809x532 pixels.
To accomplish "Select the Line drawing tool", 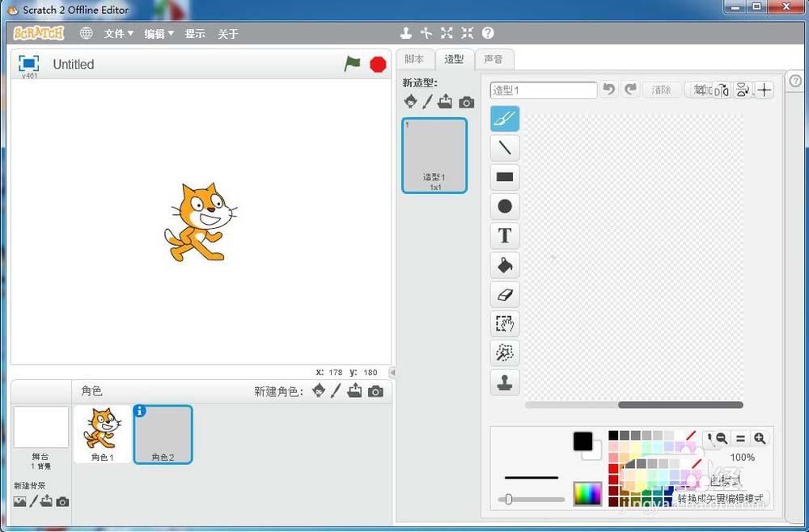I will pos(505,149).
